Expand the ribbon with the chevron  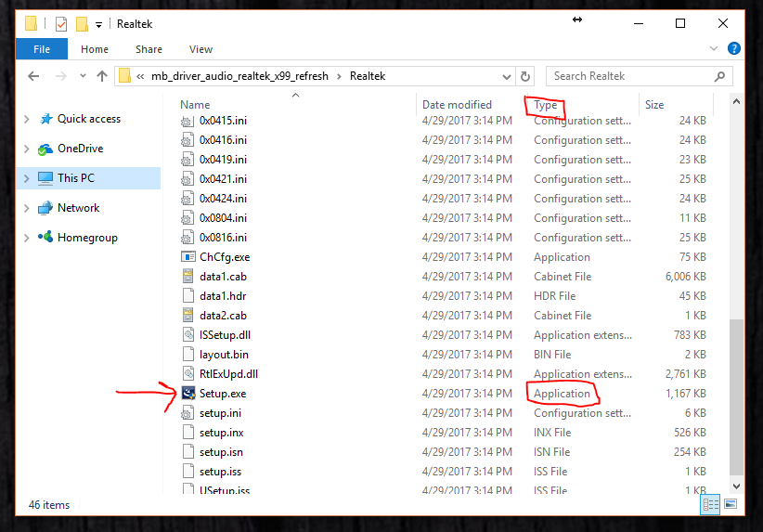point(714,48)
